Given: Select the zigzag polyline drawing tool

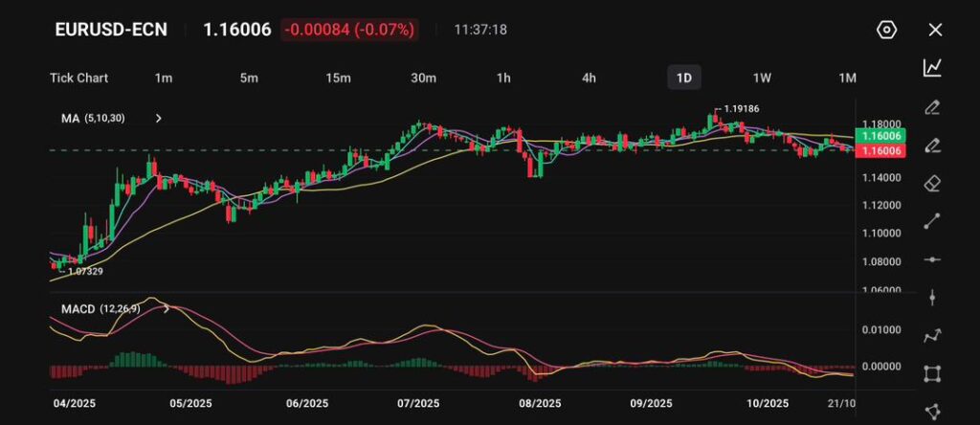Looking at the screenshot, I should pos(933,335).
